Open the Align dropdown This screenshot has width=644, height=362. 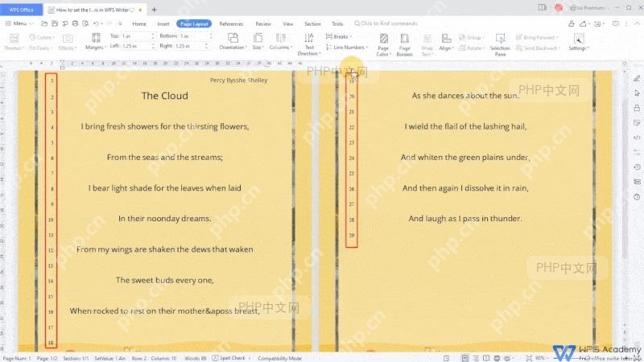coord(446,42)
